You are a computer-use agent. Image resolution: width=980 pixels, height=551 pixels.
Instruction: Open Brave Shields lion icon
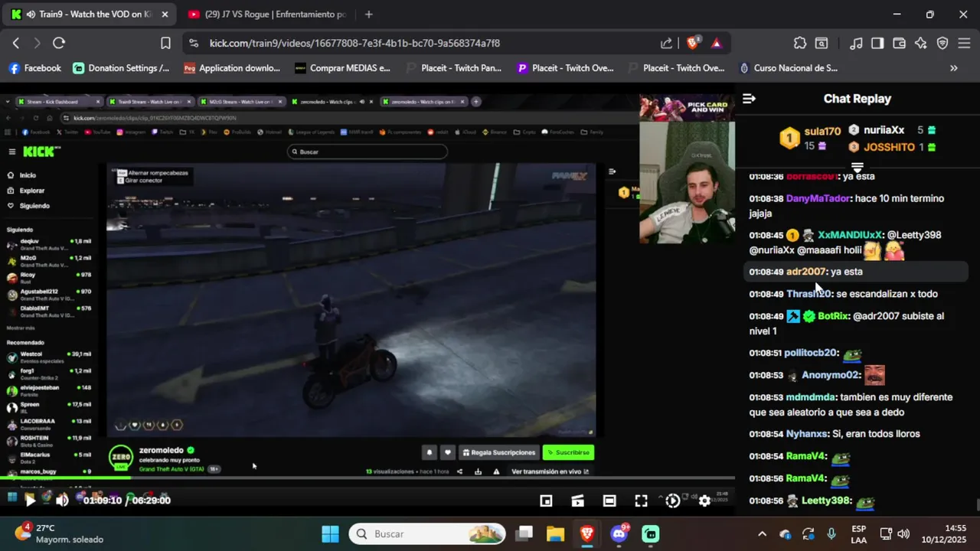pyautogui.click(x=692, y=43)
